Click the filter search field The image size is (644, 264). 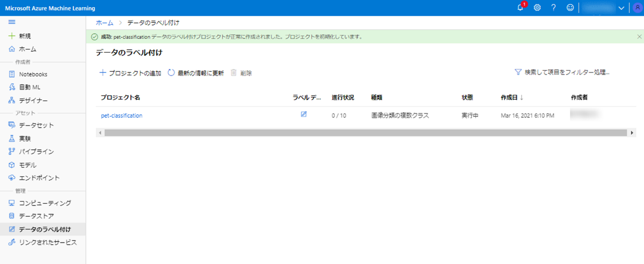(x=562, y=72)
